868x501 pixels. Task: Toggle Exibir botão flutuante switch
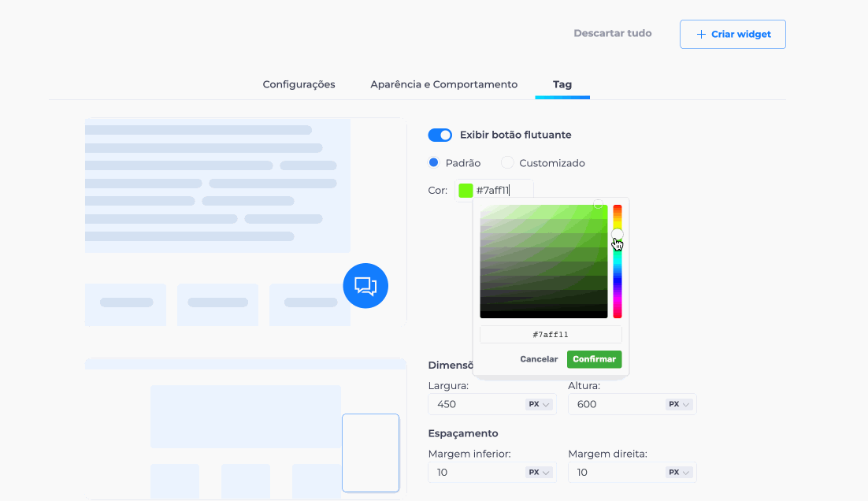[440, 135]
